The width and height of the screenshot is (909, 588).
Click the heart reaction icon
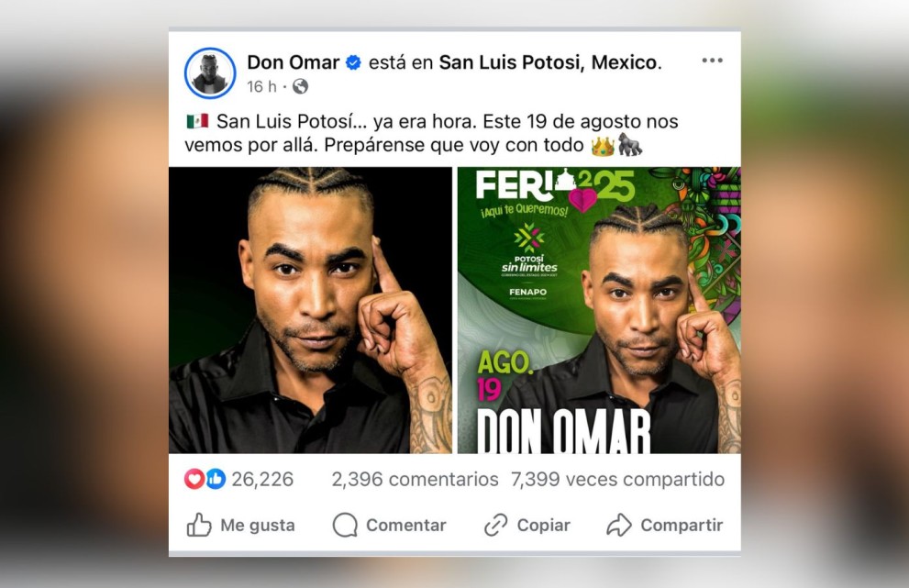[x=194, y=479]
